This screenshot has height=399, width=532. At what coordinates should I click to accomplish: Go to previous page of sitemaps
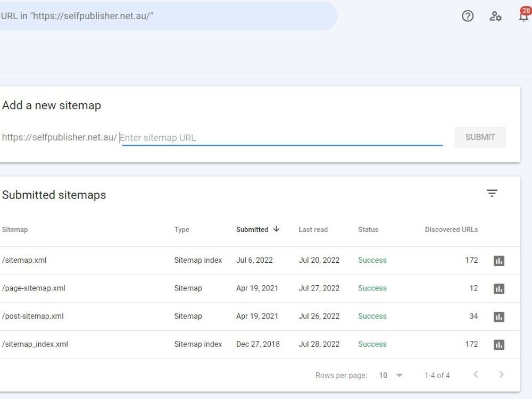coord(476,374)
